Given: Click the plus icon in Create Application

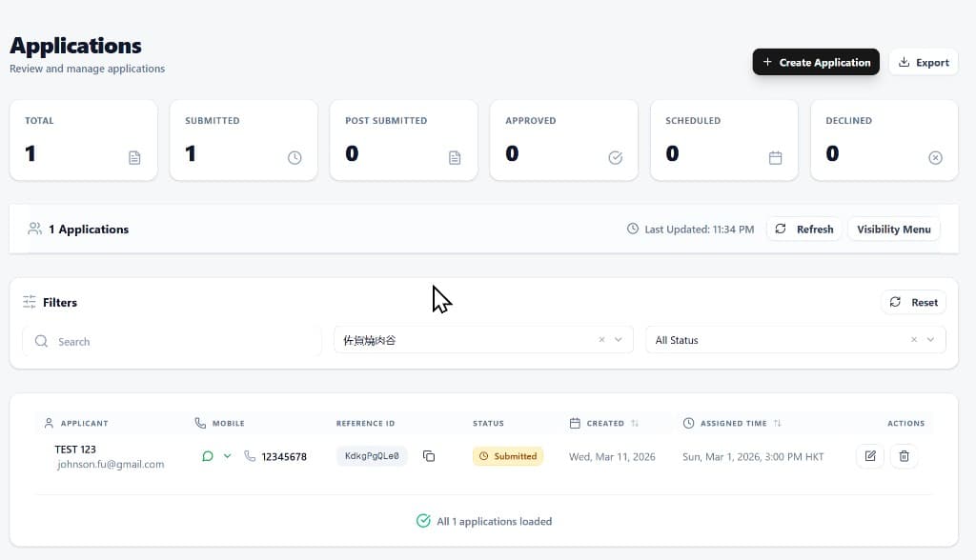Looking at the screenshot, I should [767, 62].
